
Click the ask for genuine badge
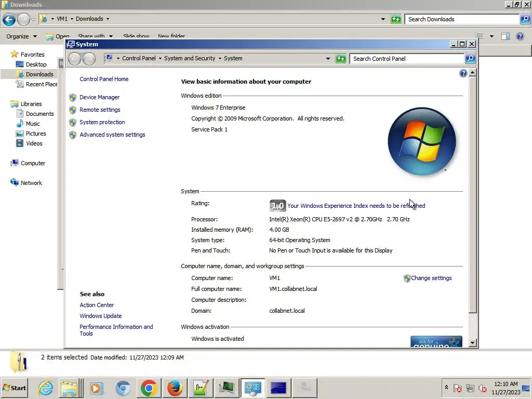[x=436, y=341]
